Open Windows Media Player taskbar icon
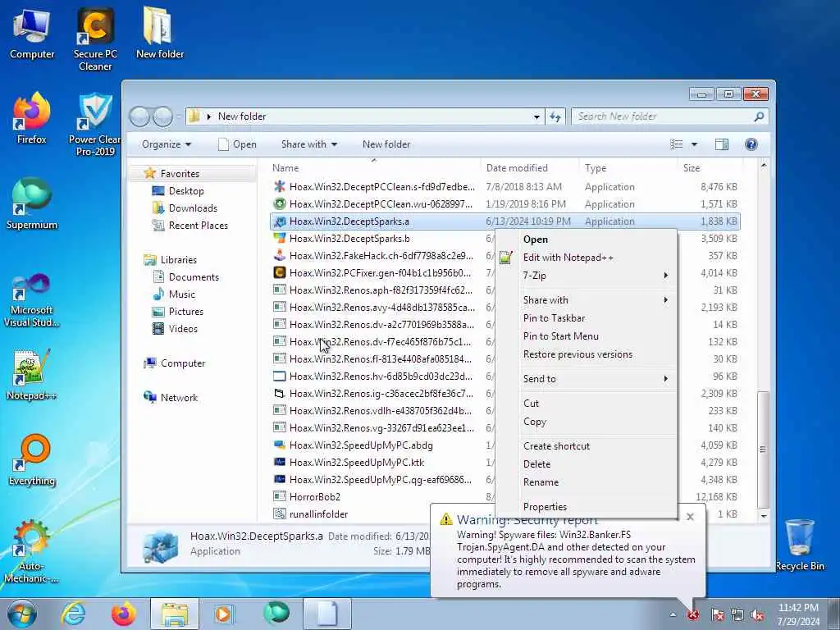Viewport: 840px width, 630px height. (223, 614)
